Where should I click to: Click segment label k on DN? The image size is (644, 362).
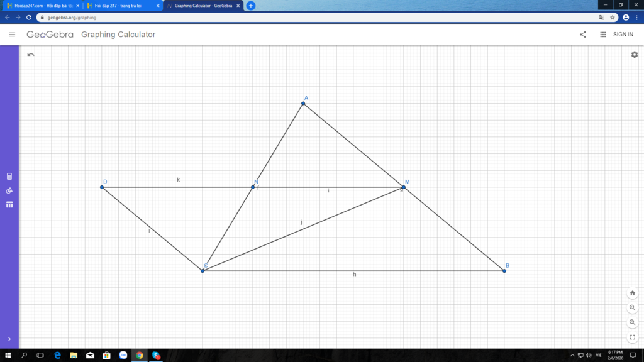tap(178, 180)
